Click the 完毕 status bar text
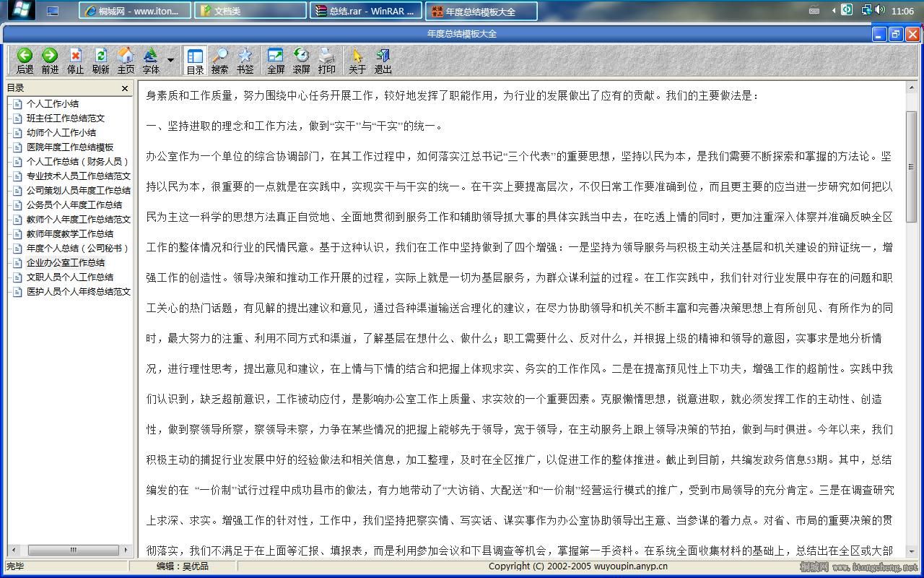Viewport: 924px width, 578px height. 15,566
